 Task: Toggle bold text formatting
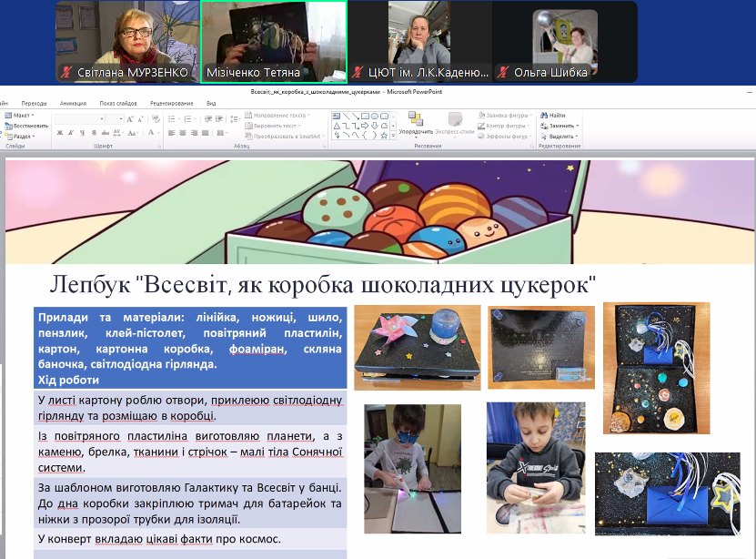tap(59, 133)
